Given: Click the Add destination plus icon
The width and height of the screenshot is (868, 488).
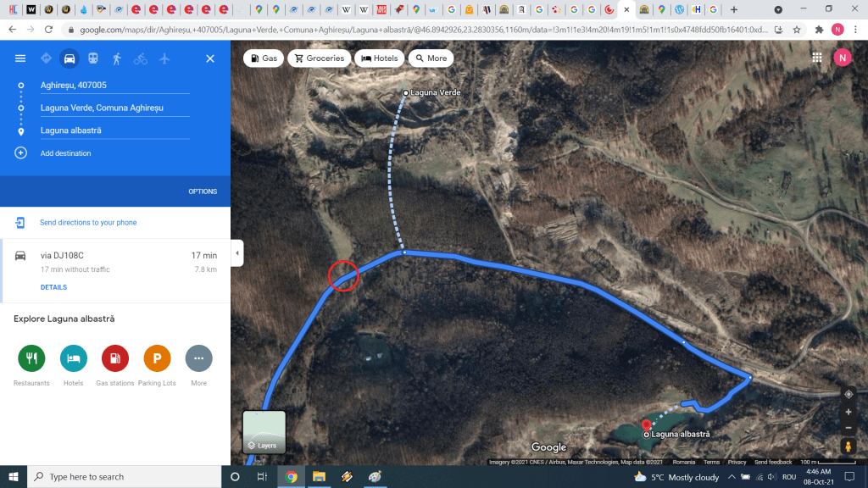Looking at the screenshot, I should coord(20,153).
